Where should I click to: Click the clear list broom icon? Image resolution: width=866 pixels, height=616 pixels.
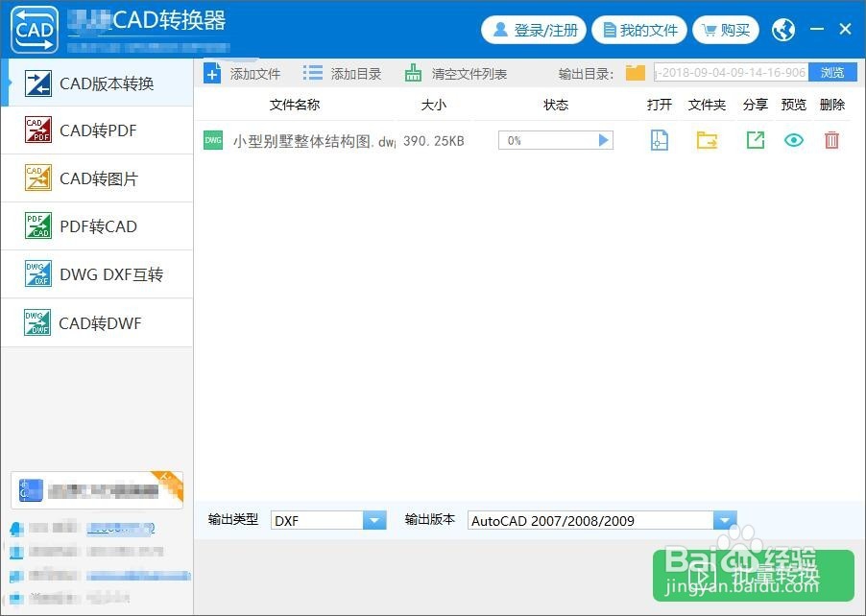click(413, 72)
